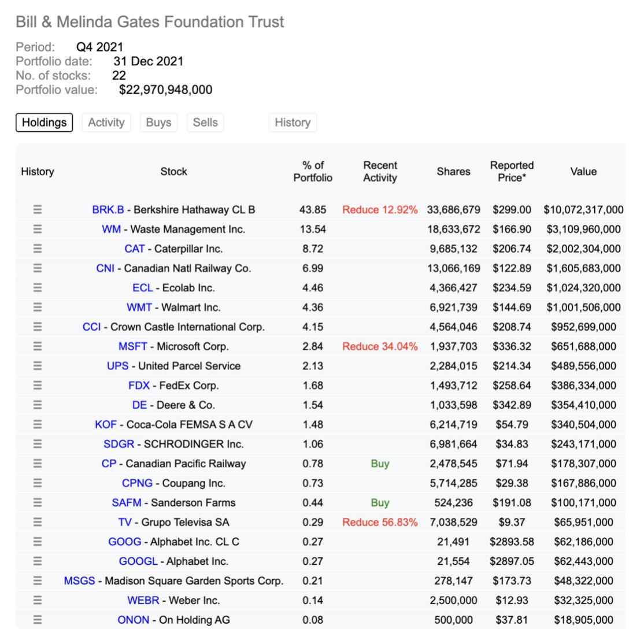Select portfolio date '31 Dec 2021'
644x644 pixels.
pyautogui.click(x=148, y=61)
